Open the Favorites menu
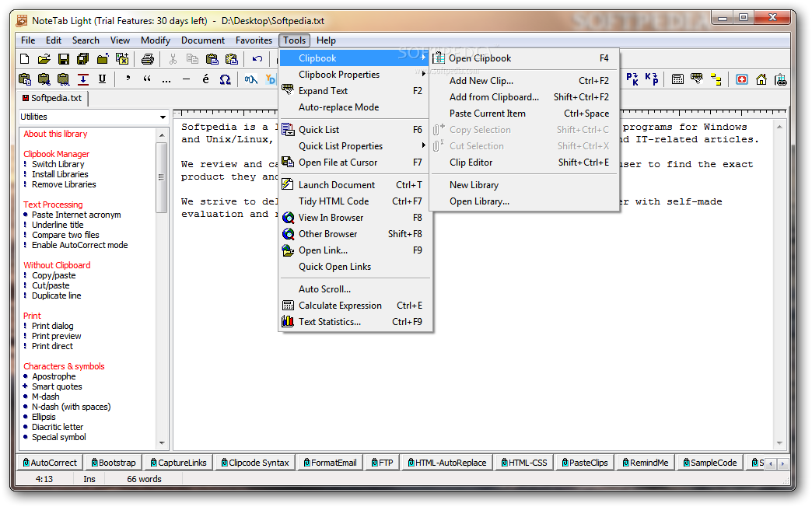Screen dimensions: 812x507 pyautogui.click(x=254, y=40)
